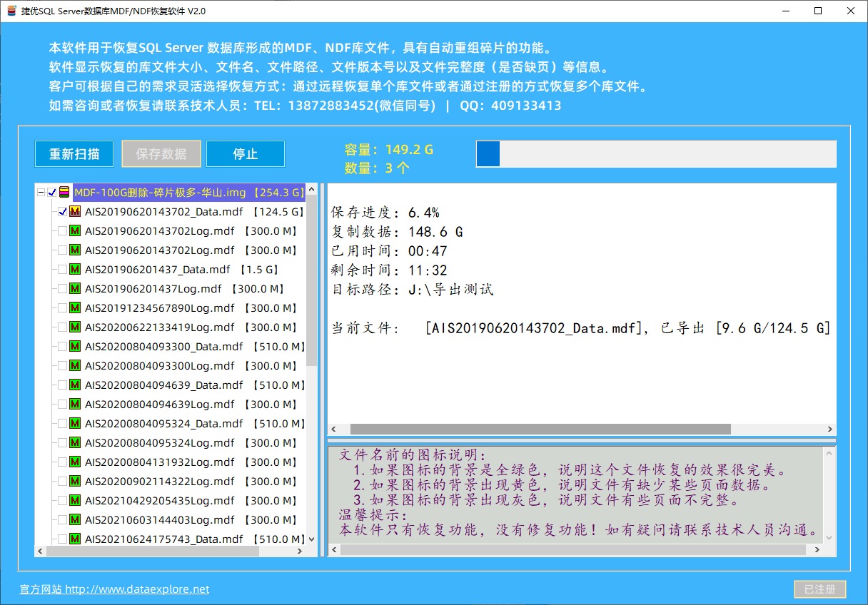Collapse the MDF-100G image tree node
Screen dimensions: 868x605
pos(41,193)
